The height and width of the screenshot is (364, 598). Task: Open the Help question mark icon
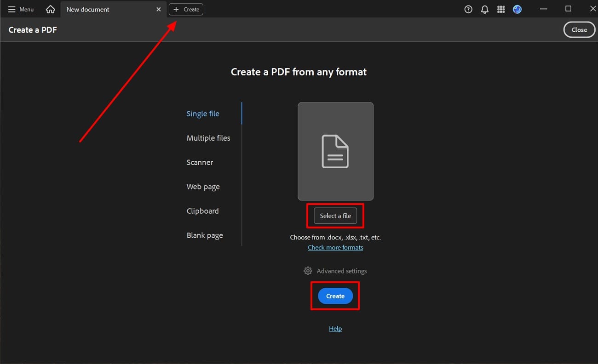pyautogui.click(x=468, y=9)
